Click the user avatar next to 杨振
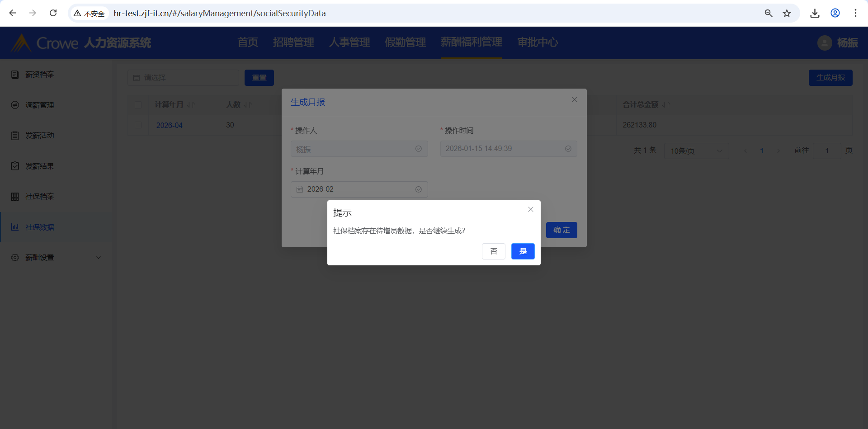Image resolution: width=868 pixels, height=429 pixels. (x=825, y=43)
